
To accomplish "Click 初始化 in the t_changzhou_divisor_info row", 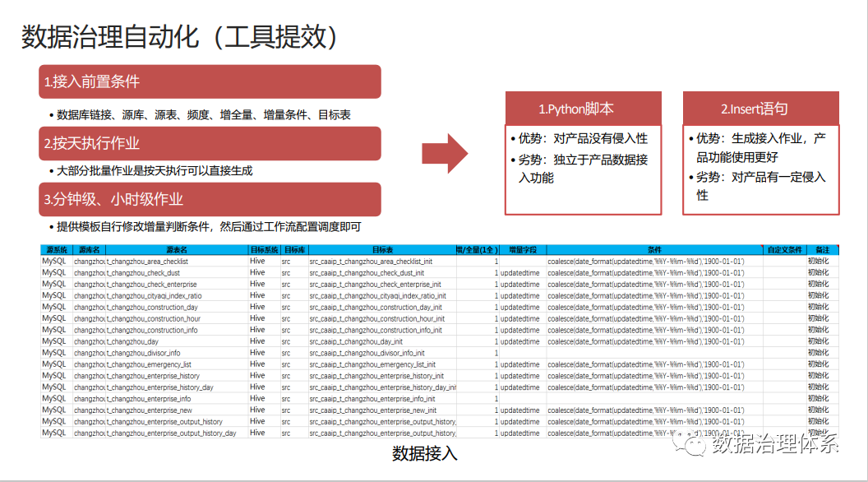I will tap(818, 353).
